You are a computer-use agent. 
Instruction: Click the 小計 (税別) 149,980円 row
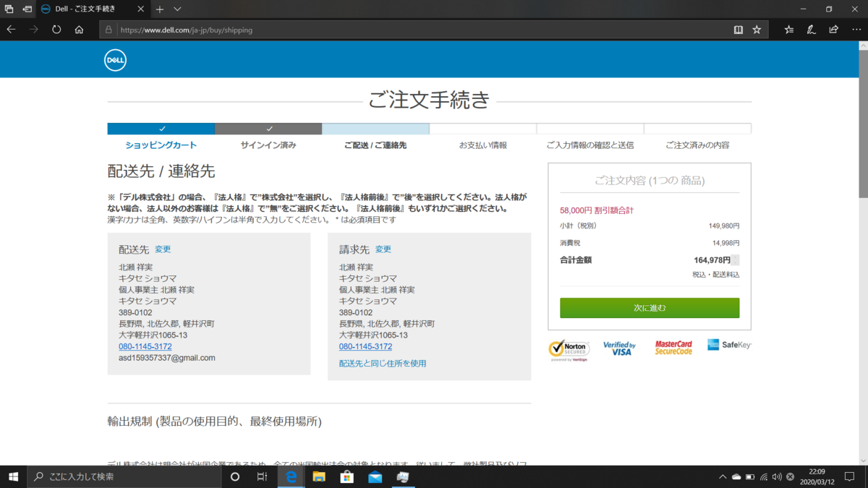coord(650,226)
